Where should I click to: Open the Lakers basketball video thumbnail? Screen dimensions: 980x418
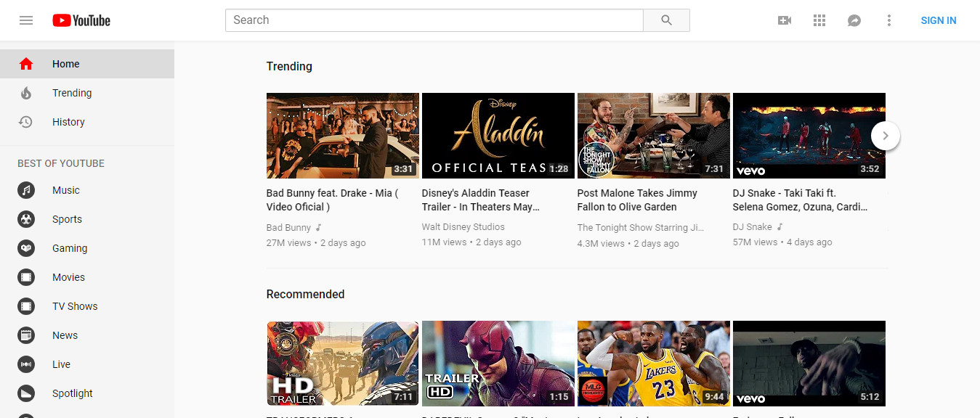(653, 363)
